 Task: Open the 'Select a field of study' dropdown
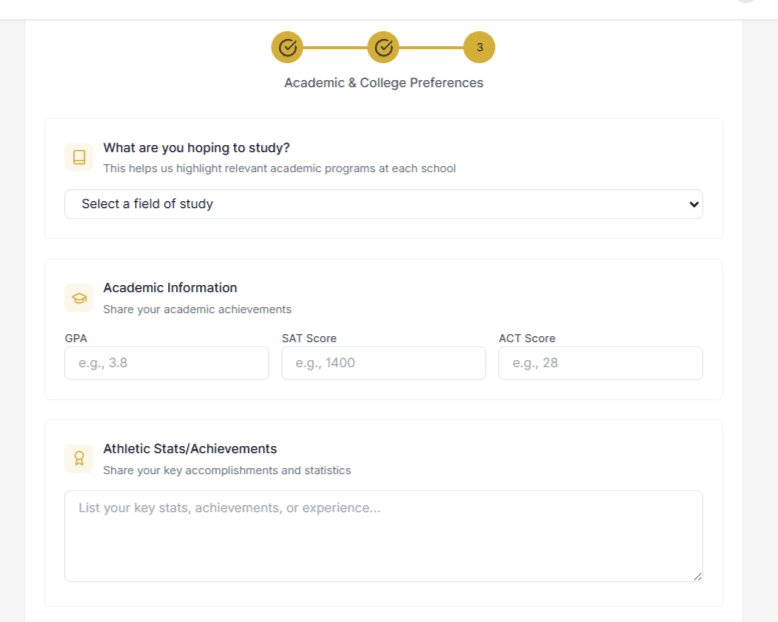tap(383, 204)
